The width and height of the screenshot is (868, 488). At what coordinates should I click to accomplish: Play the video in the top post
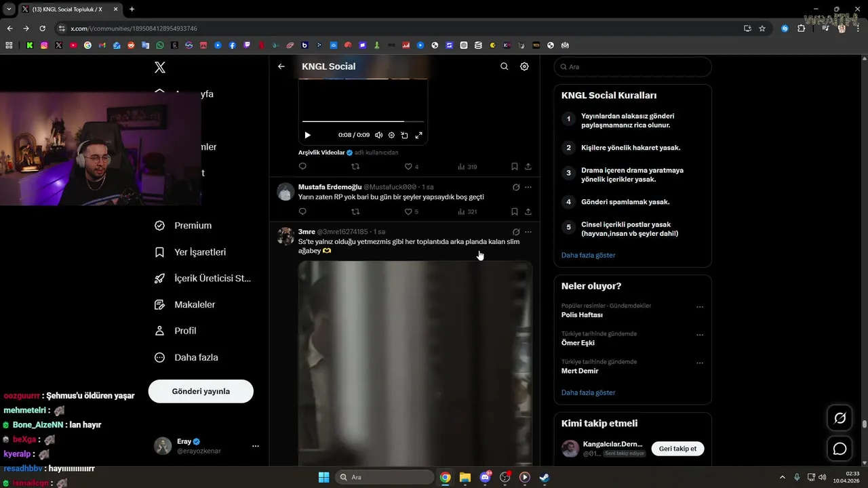pos(307,135)
